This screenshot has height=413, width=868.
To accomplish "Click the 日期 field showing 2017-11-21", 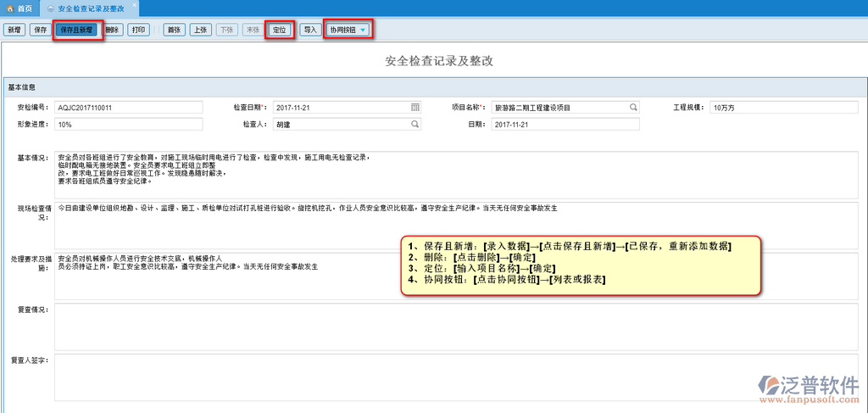I will point(565,125).
